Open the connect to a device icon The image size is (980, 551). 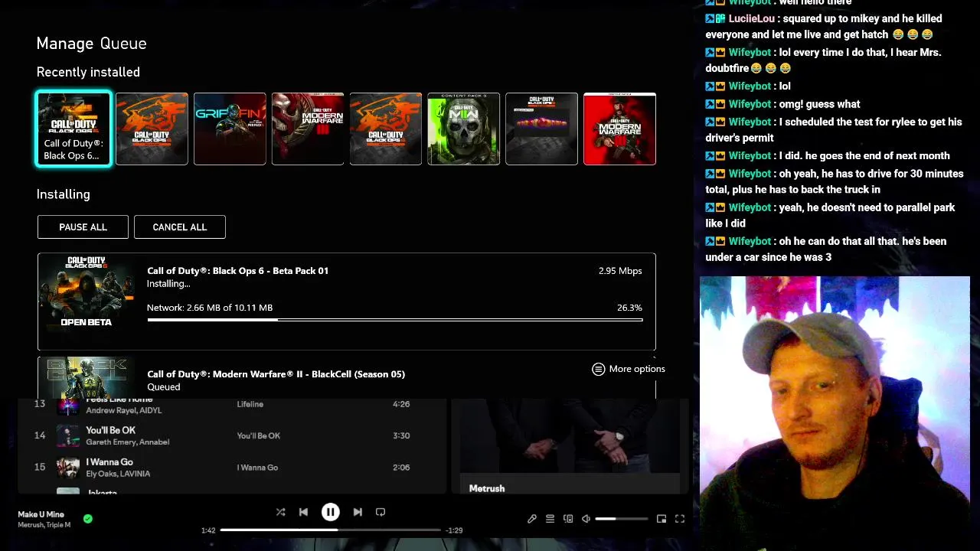coord(568,519)
